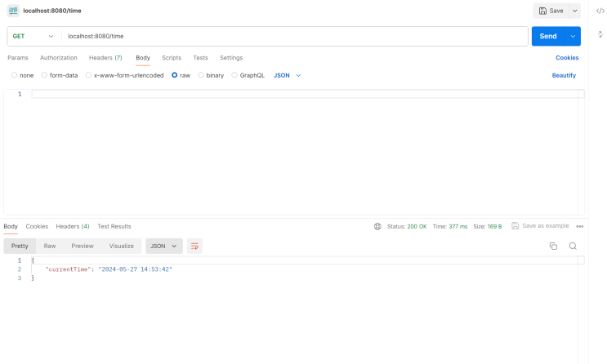
Task: Open the response Cookies tab
Action: 37,226
